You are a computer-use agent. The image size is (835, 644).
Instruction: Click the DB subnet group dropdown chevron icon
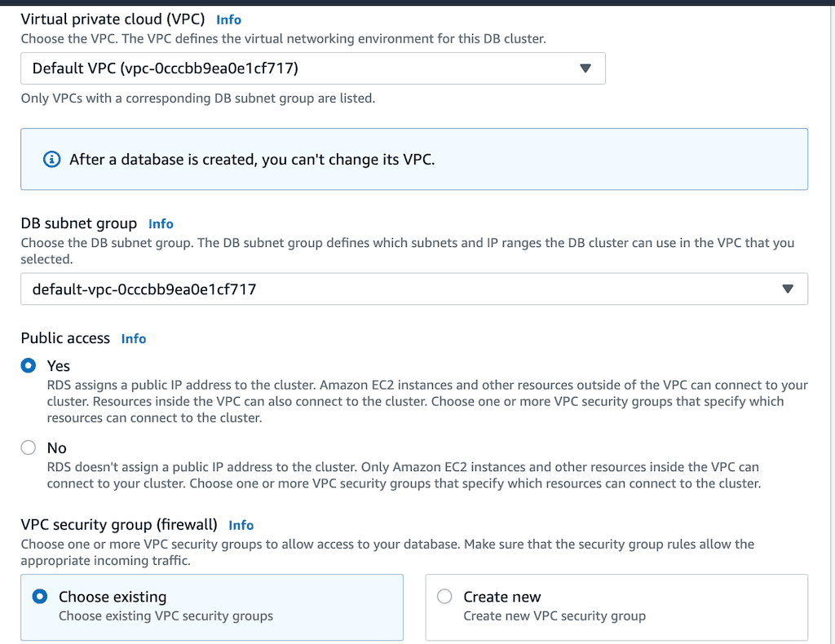click(x=788, y=289)
